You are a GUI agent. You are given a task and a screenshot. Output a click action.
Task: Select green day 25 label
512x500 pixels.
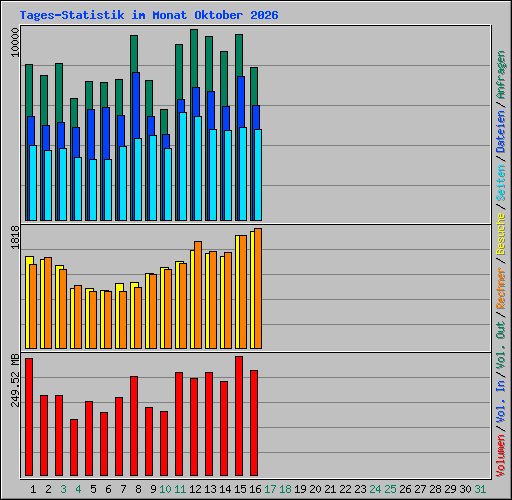tap(390, 489)
